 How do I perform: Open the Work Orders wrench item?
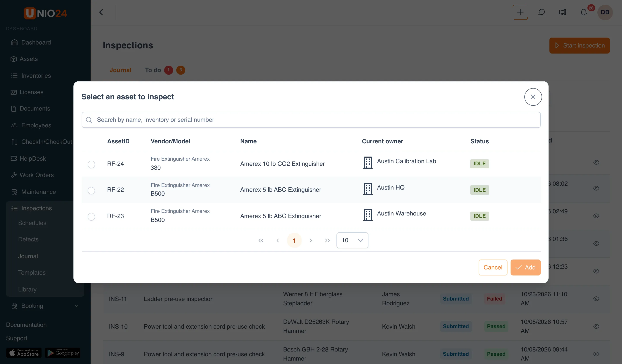point(32,175)
